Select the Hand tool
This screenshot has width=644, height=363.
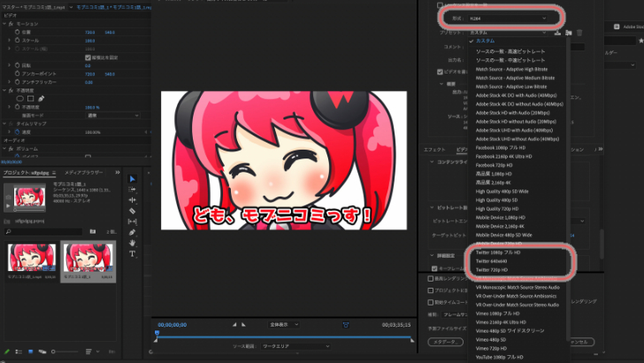coord(133,243)
